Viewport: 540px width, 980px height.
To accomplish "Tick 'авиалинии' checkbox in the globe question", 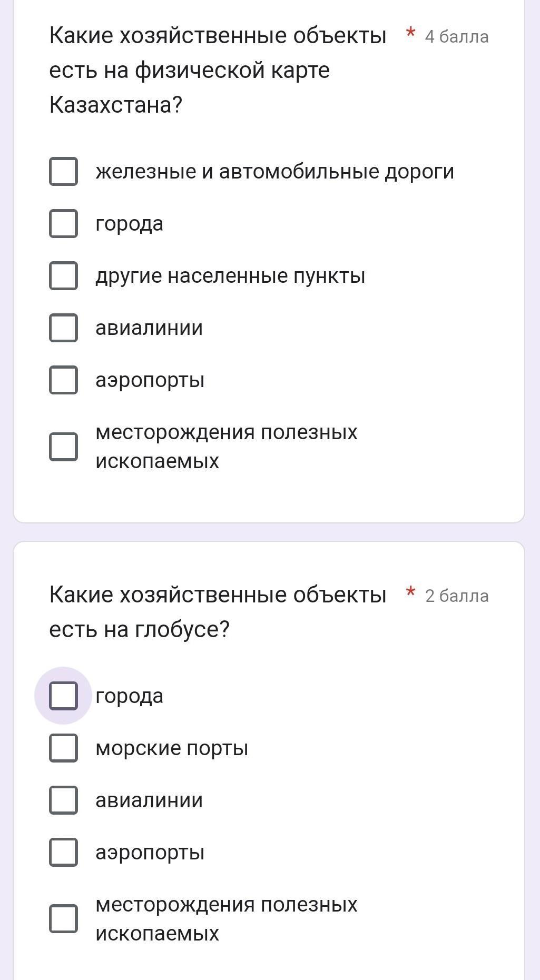I will (63, 800).
